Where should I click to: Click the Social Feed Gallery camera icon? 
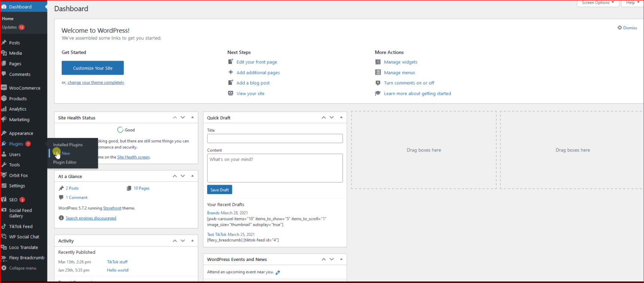(4, 210)
